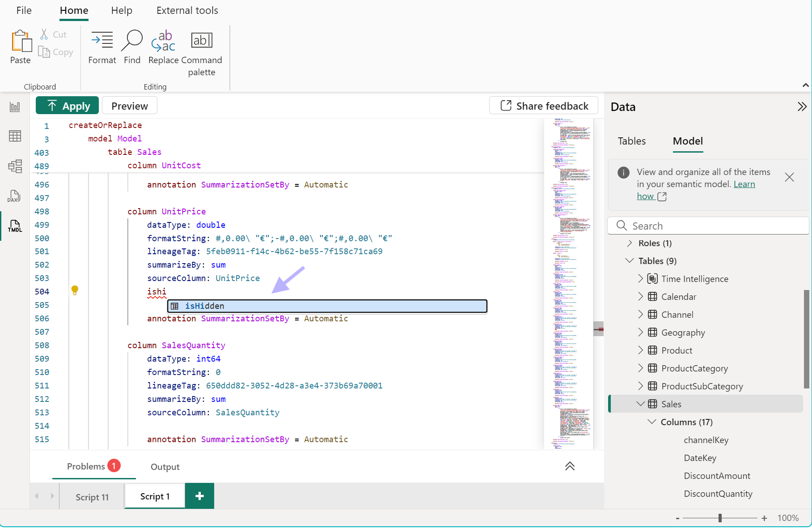Click the info icon in the banner
Viewport: 812px width, 529px height.
623,172
